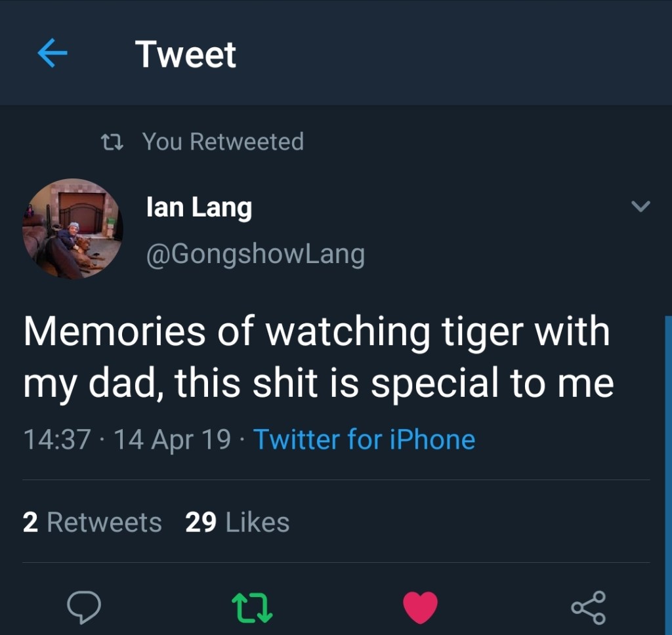View the 2 Retweets list
This screenshot has width=672, height=635.
[92, 522]
